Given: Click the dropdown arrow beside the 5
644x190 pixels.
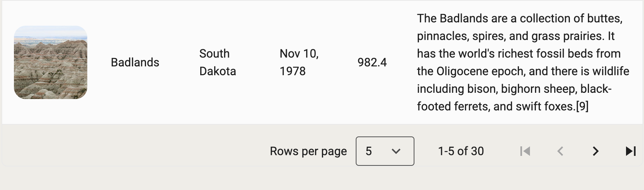Looking at the screenshot, I should pyautogui.click(x=396, y=151).
